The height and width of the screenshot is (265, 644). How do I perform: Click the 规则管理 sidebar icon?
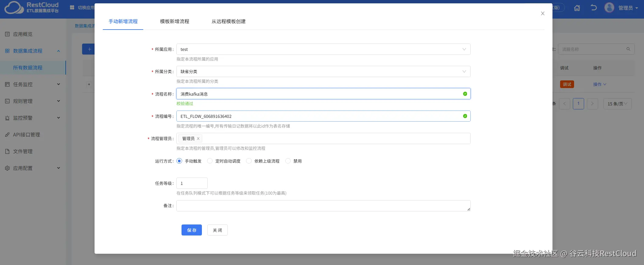[7, 101]
